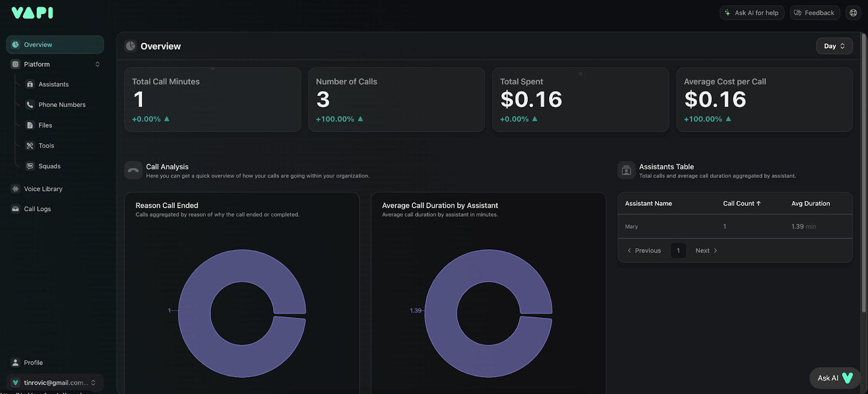Click the +100.00% change under Number of Calls
The image size is (868, 394).
(340, 119)
